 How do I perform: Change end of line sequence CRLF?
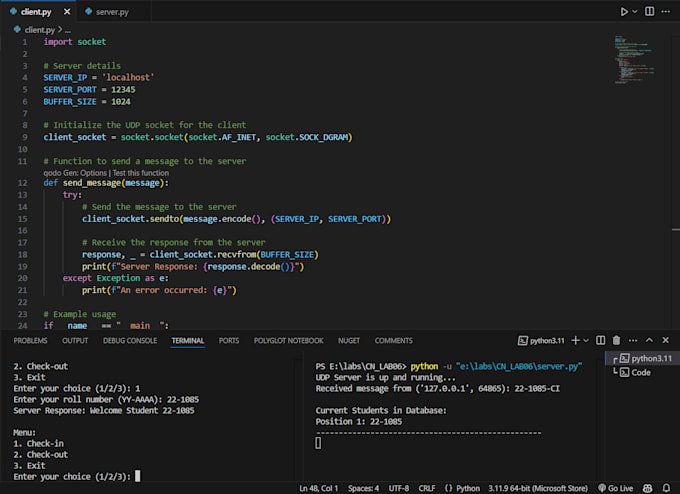click(x=427, y=488)
